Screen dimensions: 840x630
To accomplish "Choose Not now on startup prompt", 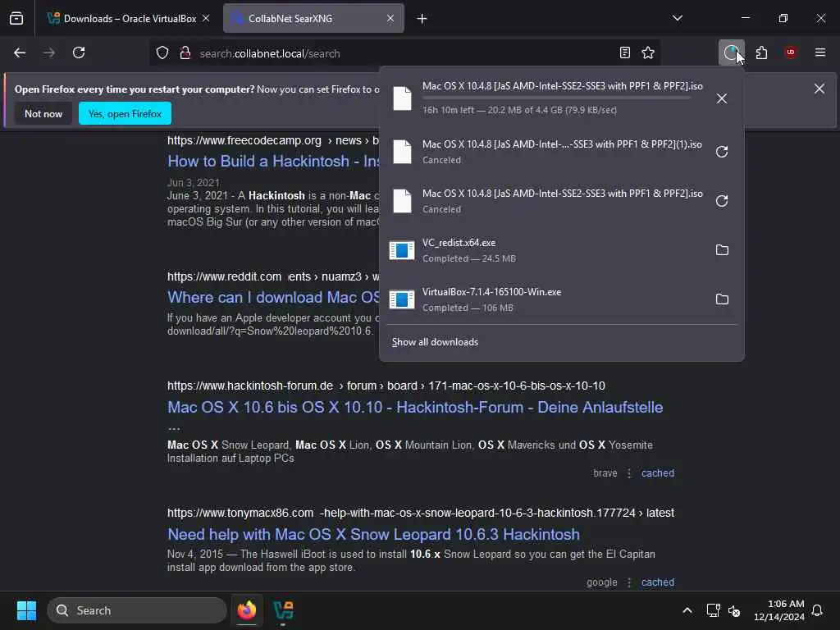I will coord(43,113).
